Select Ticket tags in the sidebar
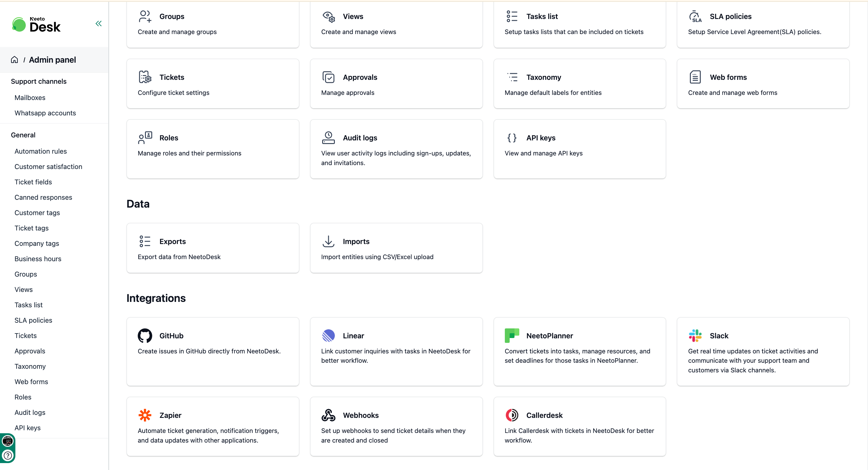Viewport: 868px width, 470px height. (x=31, y=228)
